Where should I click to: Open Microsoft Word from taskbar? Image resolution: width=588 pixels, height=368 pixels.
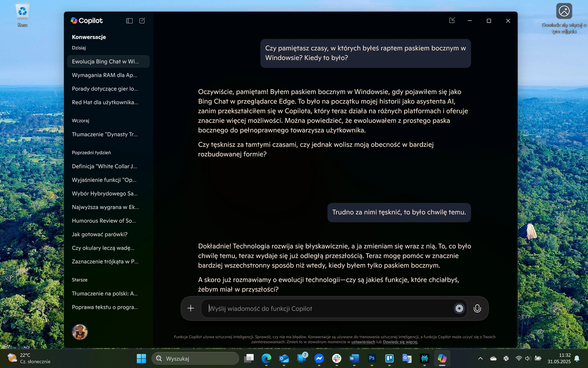click(x=354, y=358)
